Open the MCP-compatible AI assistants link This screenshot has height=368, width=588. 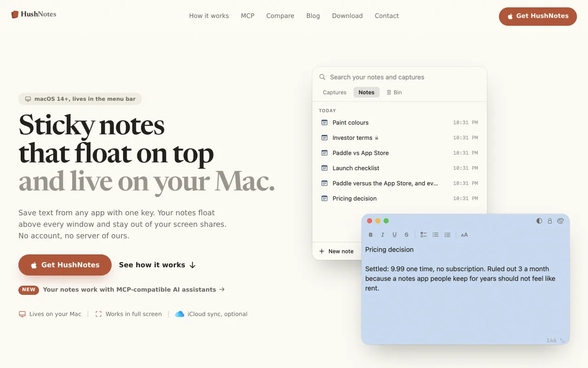(134, 289)
